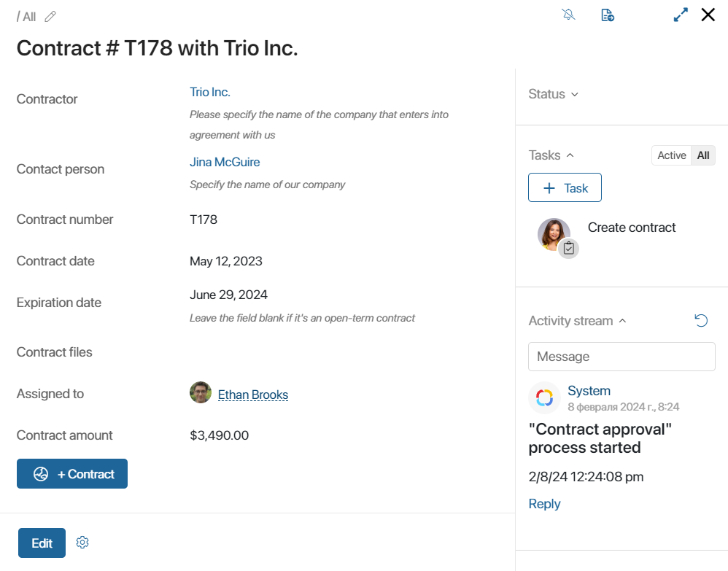Switch task filter to All

tap(703, 155)
